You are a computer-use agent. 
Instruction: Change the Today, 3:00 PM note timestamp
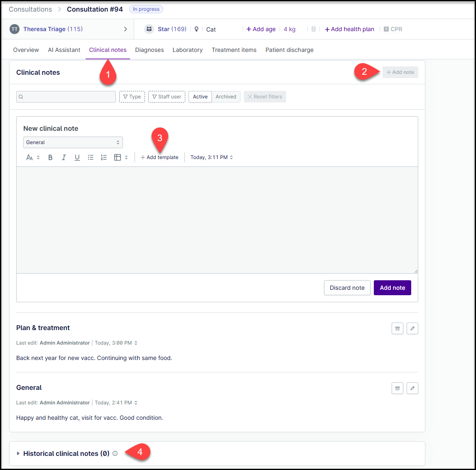[116, 343]
